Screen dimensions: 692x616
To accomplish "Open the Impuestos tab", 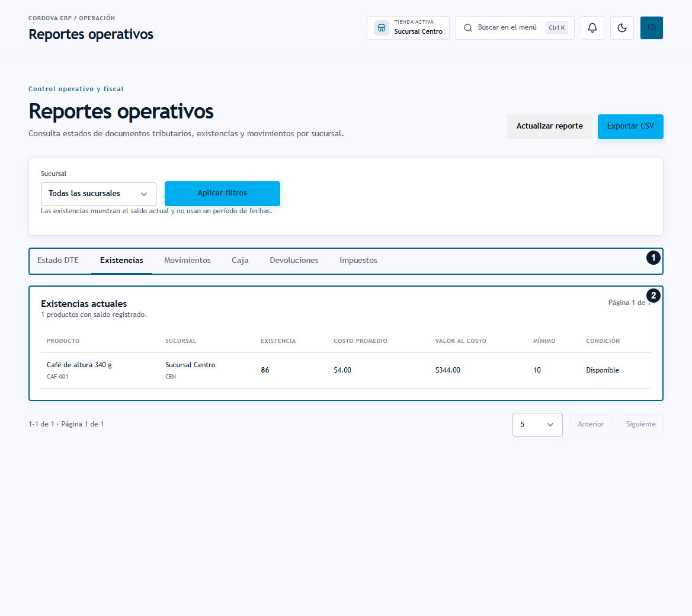I will (358, 261).
